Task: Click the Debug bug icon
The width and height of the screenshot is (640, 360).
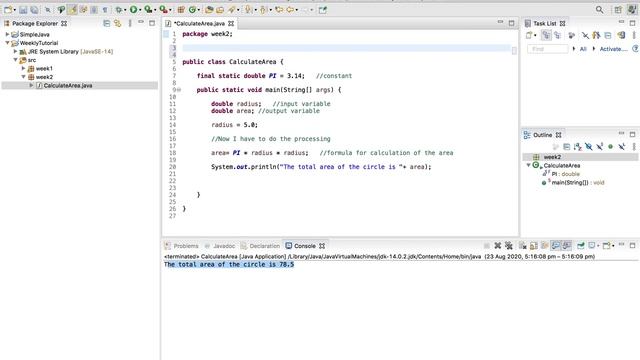Action: [x=119, y=10]
